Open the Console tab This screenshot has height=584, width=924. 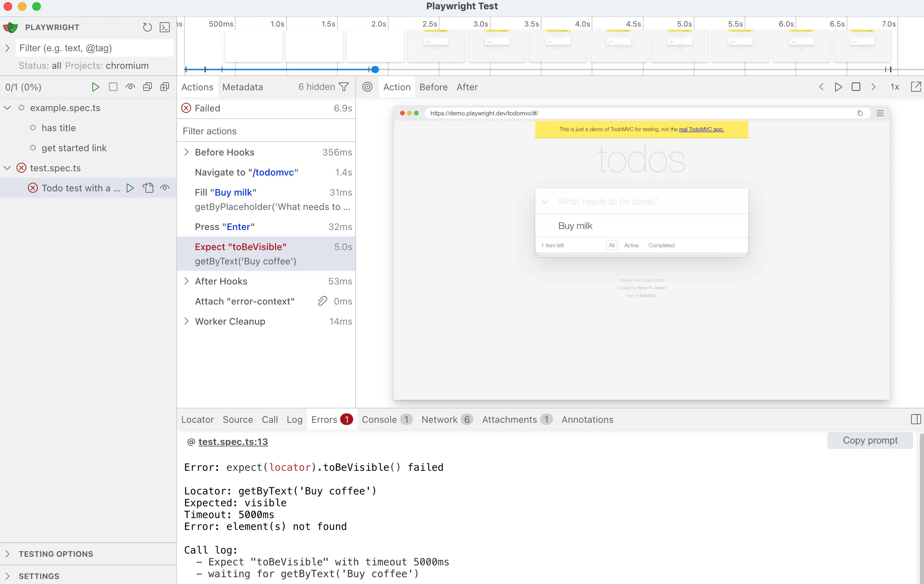[387, 419]
